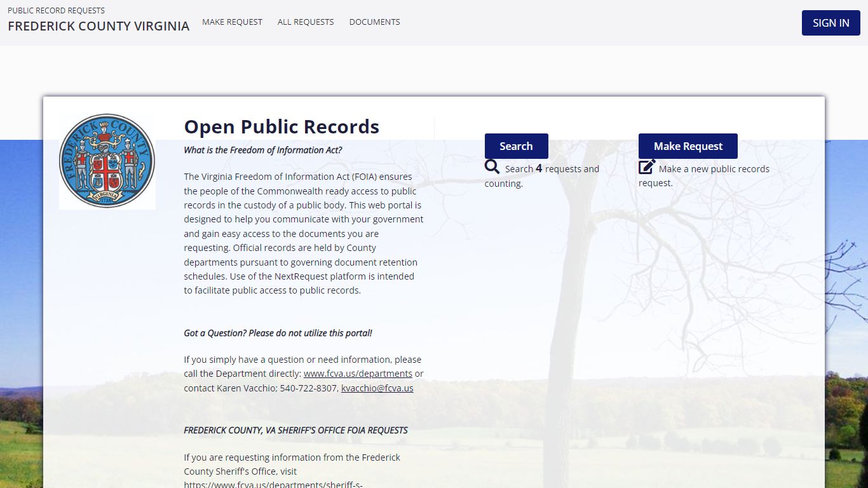The width and height of the screenshot is (868, 488).
Task: Click the pencil edit icon for new request
Action: tap(647, 167)
